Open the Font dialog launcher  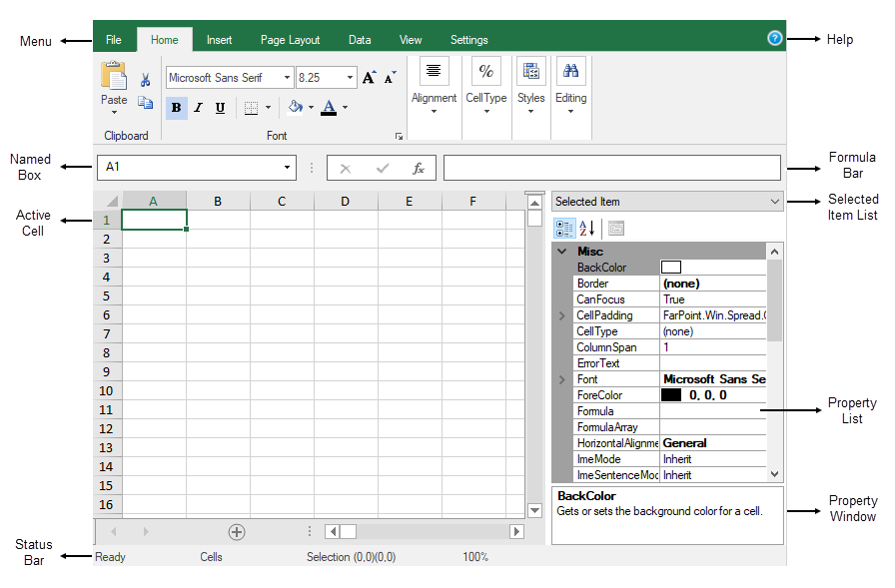pyautogui.click(x=399, y=137)
